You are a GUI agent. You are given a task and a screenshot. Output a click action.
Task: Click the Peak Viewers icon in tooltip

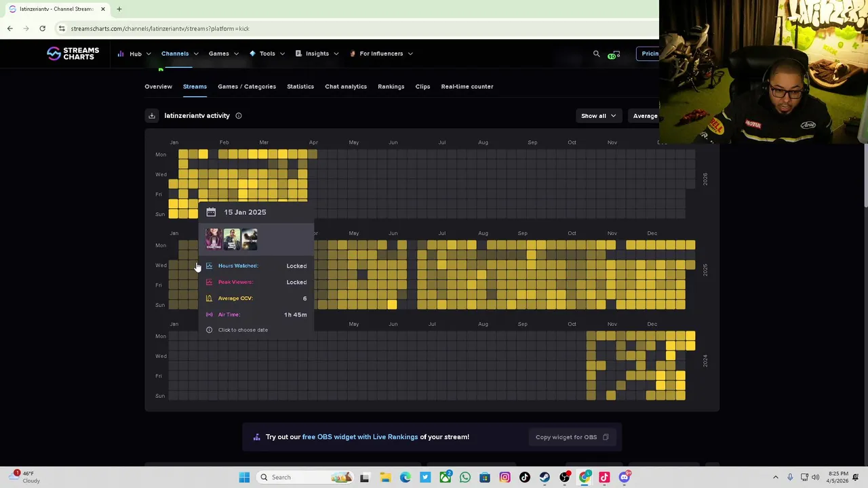(x=209, y=282)
